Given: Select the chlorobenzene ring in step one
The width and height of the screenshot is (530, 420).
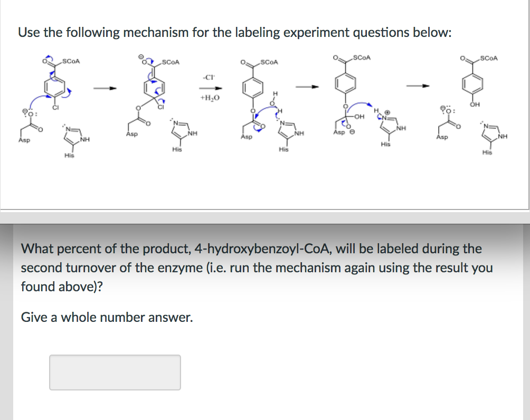Looking at the screenshot, I should tap(54, 85).
